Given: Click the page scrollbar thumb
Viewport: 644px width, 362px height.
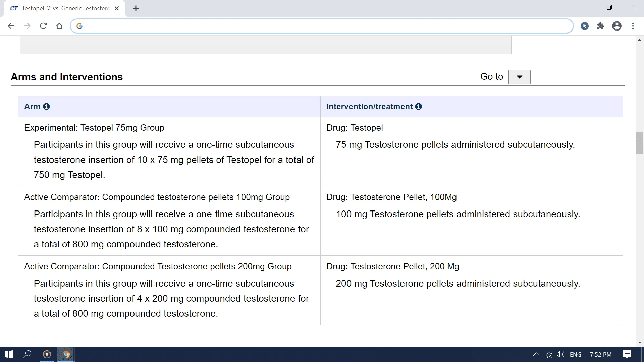Looking at the screenshot, I should (x=640, y=143).
